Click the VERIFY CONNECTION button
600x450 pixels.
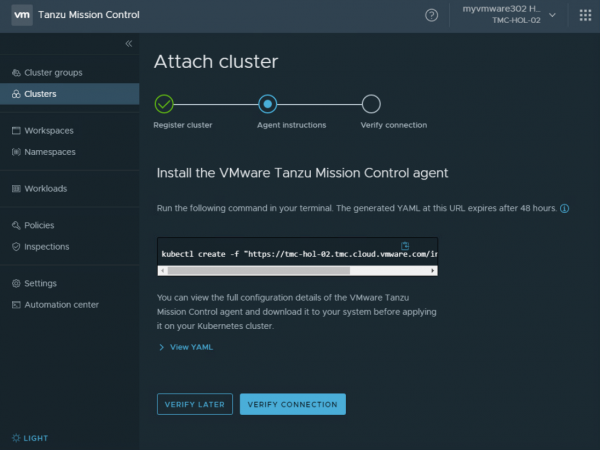(292, 404)
